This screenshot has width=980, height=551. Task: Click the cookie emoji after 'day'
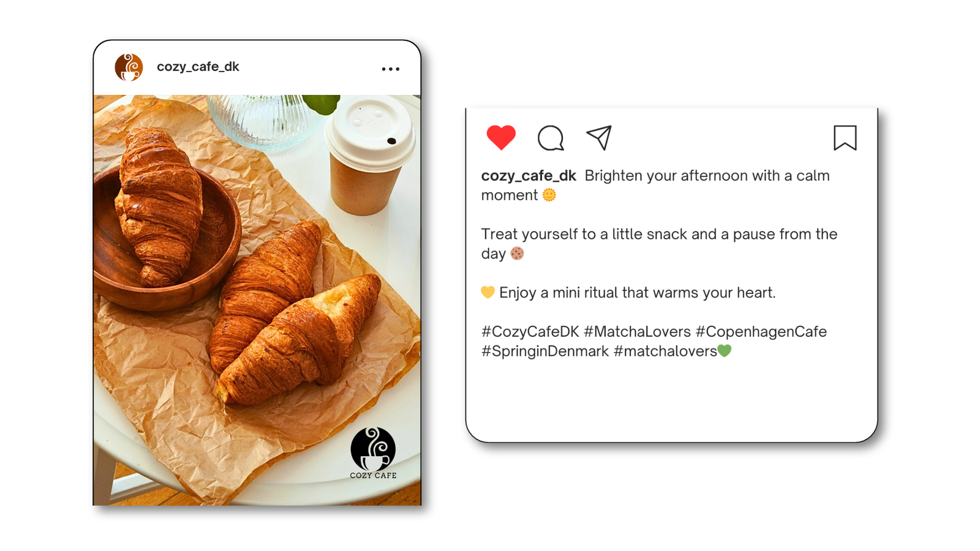pos(517,253)
